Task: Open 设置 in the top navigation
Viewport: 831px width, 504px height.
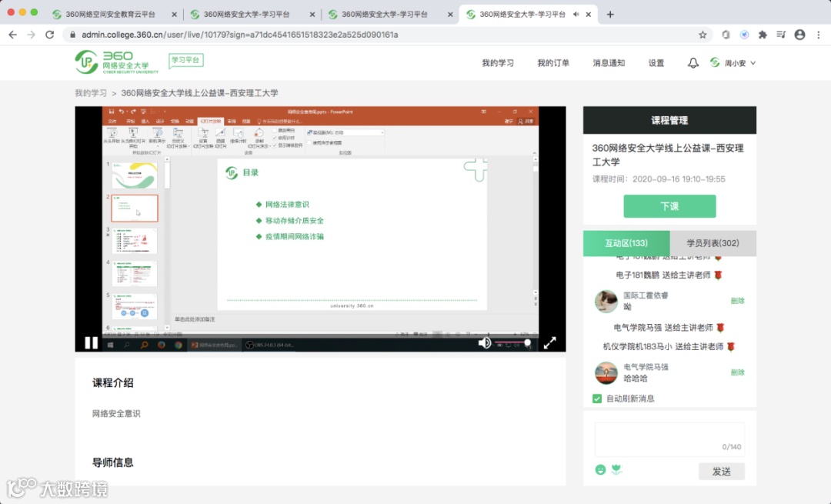Action: tap(656, 63)
